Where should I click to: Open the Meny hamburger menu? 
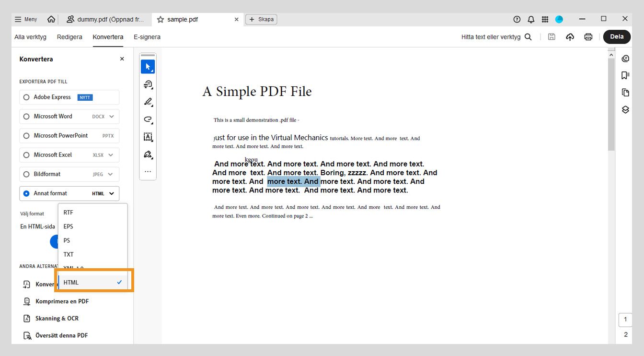(x=26, y=19)
